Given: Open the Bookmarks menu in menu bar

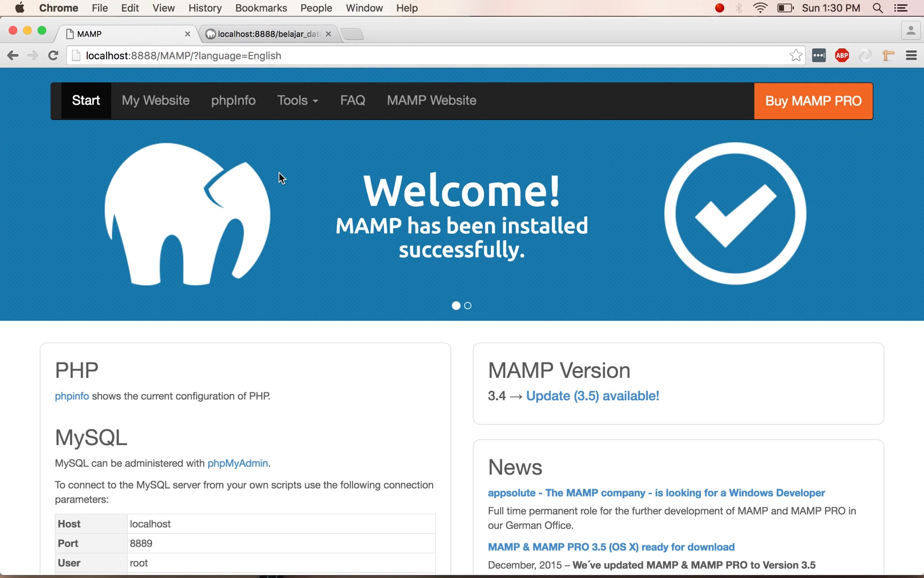Looking at the screenshot, I should pyautogui.click(x=261, y=8).
